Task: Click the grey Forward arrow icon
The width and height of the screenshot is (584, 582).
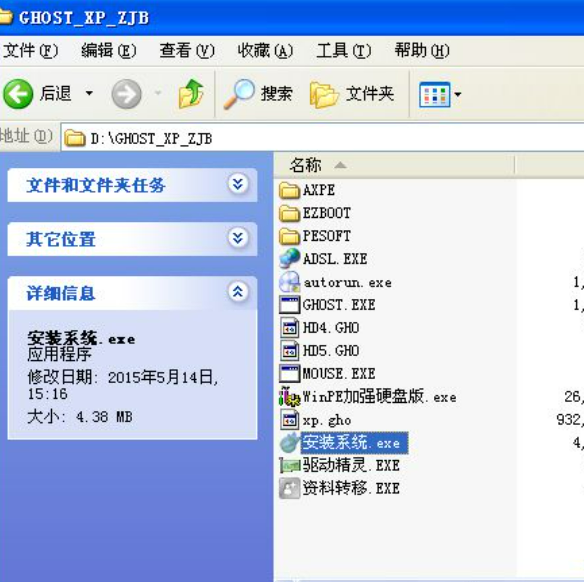Action: (x=126, y=94)
